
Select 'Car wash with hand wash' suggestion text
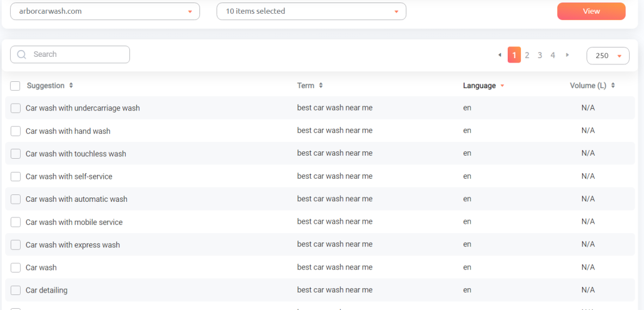pos(68,131)
